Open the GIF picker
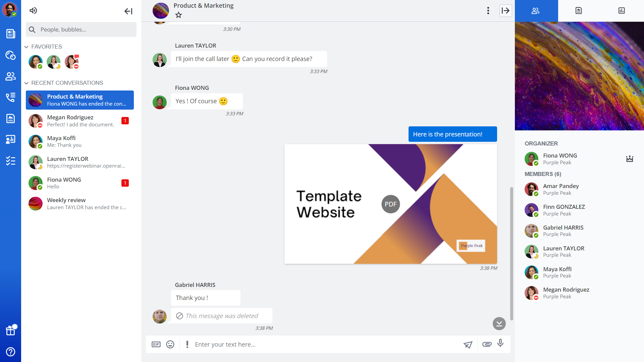The height and width of the screenshot is (362, 644). (x=156, y=344)
